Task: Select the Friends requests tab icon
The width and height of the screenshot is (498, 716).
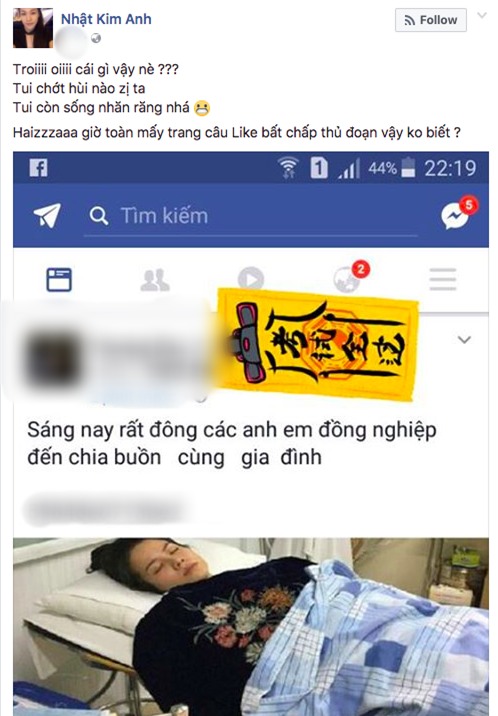Action: pyautogui.click(x=155, y=280)
